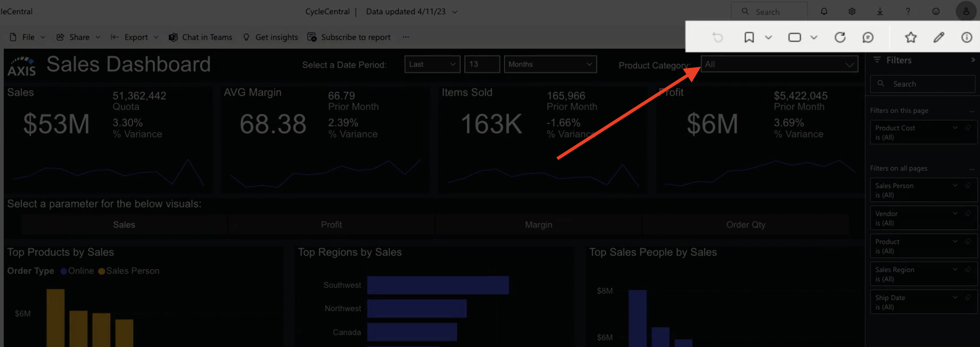The width and height of the screenshot is (980, 347).
Task: Add a bookmark using the bookmark icon
Action: 749,37
